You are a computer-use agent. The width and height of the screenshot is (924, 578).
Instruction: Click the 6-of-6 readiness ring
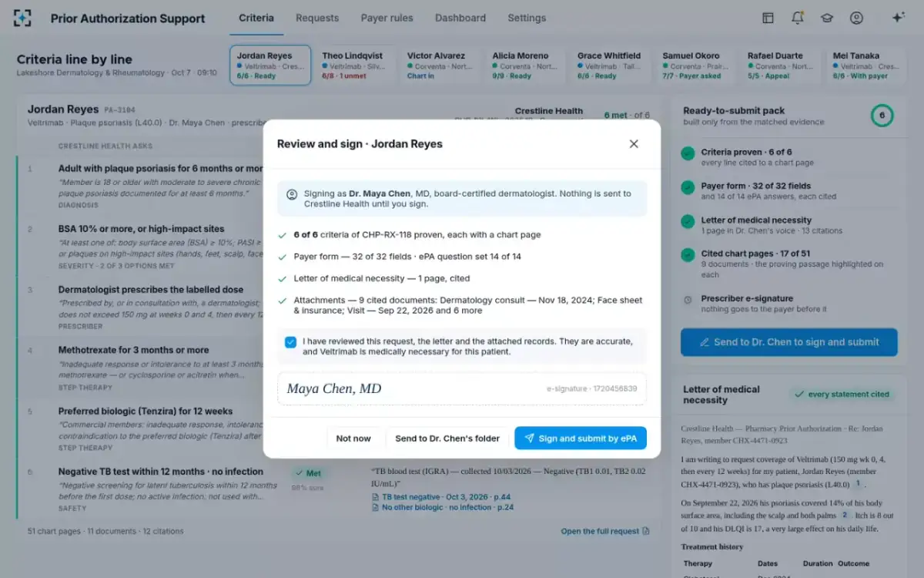coord(882,116)
